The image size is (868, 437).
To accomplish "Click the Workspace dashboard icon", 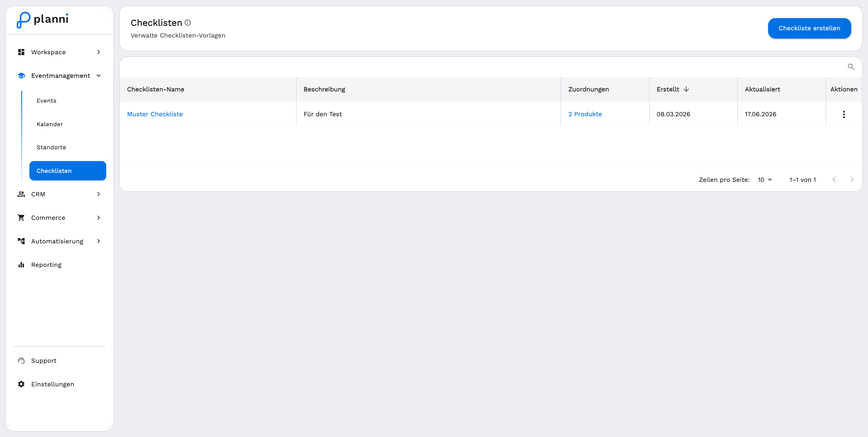I will coord(21,52).
